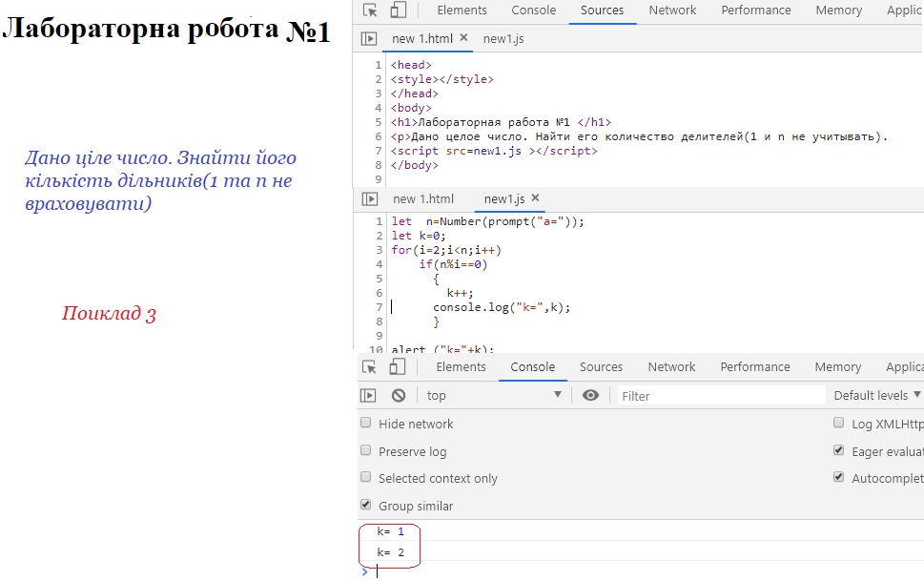This screenshot has height=581, width=924.
Task: Close the active new1.js file tab
Action: 535,198
